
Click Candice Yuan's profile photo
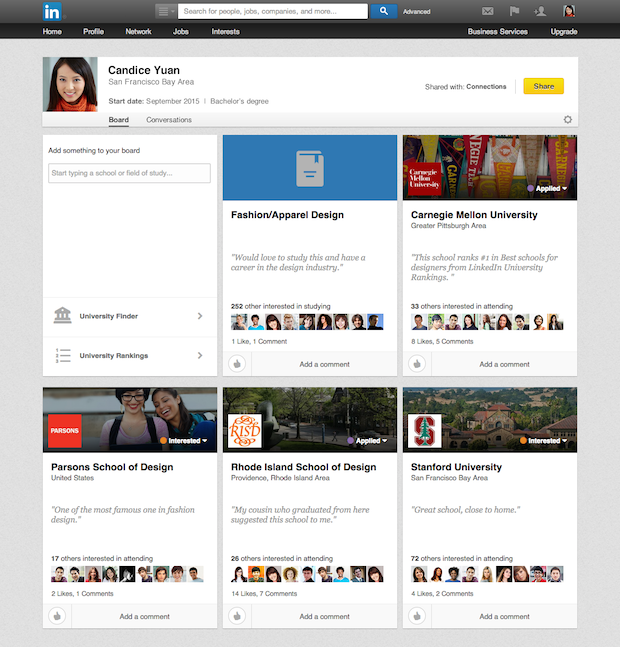click(x=70, y=84)
